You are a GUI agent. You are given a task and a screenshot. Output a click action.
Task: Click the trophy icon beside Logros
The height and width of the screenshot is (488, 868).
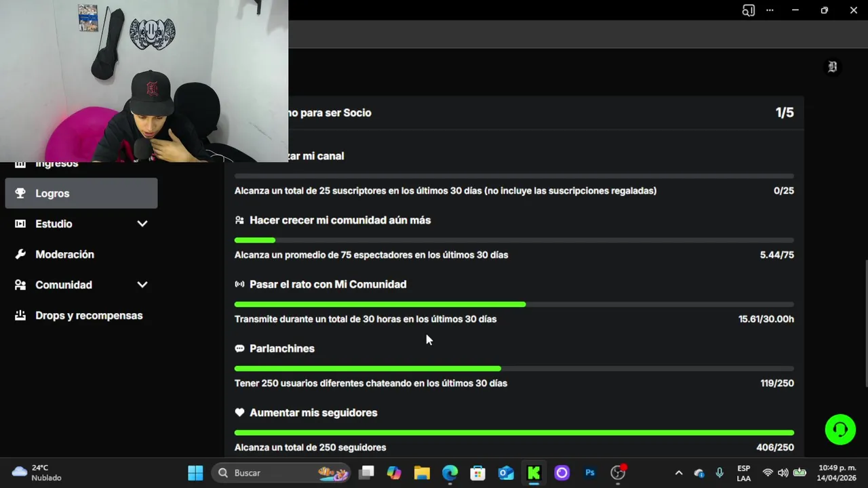coord(20,193)
